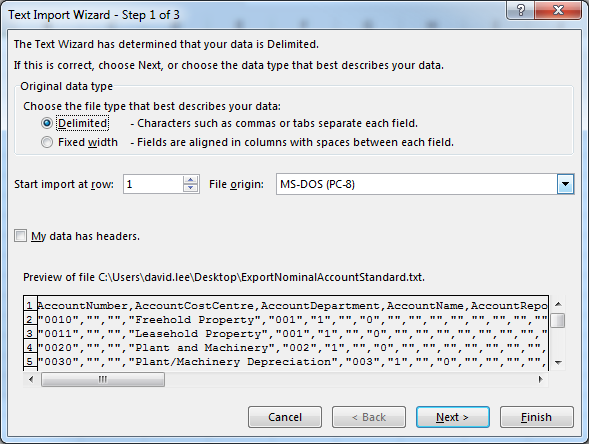Click preview scroll left arrow
This screenshot has height=444, width=589.
[31, 380]
